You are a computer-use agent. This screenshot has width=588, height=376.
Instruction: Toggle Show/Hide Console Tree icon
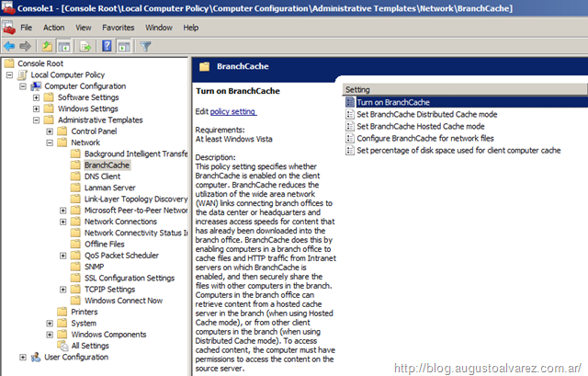pyautogui.click(x=64, y=44)
